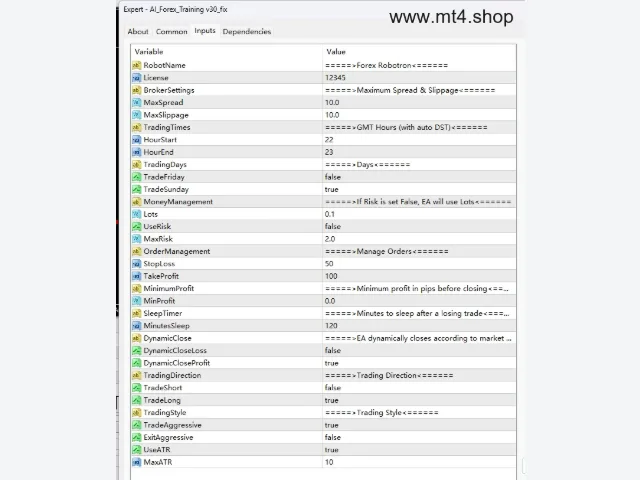Click the BrokerSettings string type icon
This screenshot has height=480, width=640.
click(136, 90)
